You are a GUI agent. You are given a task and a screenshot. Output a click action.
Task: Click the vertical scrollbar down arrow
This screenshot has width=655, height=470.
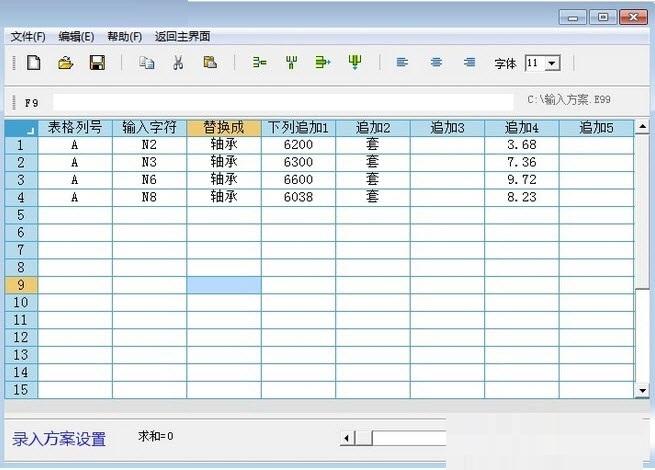(x=643, y=390)
